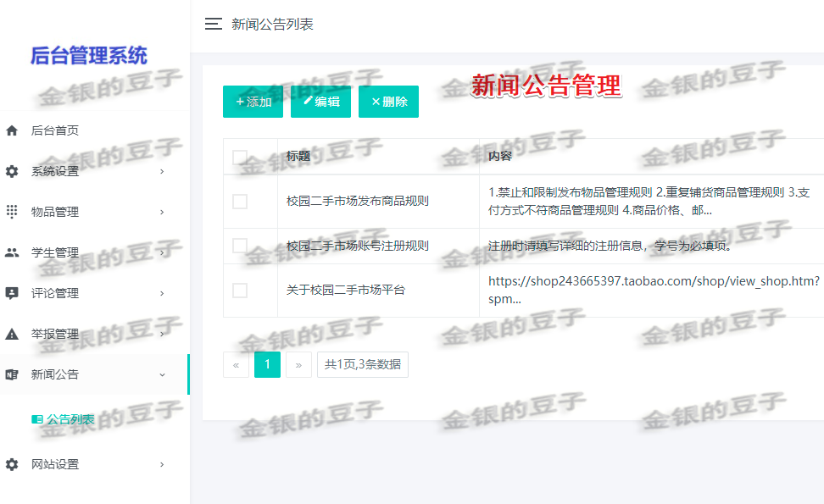The image size is (824, 504).
Task: Check the row 校园二手市场发布商品规则
Action: (240, 201)
